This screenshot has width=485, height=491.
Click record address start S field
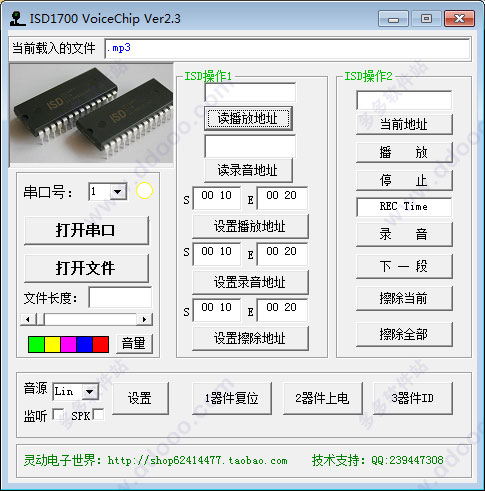217,254
